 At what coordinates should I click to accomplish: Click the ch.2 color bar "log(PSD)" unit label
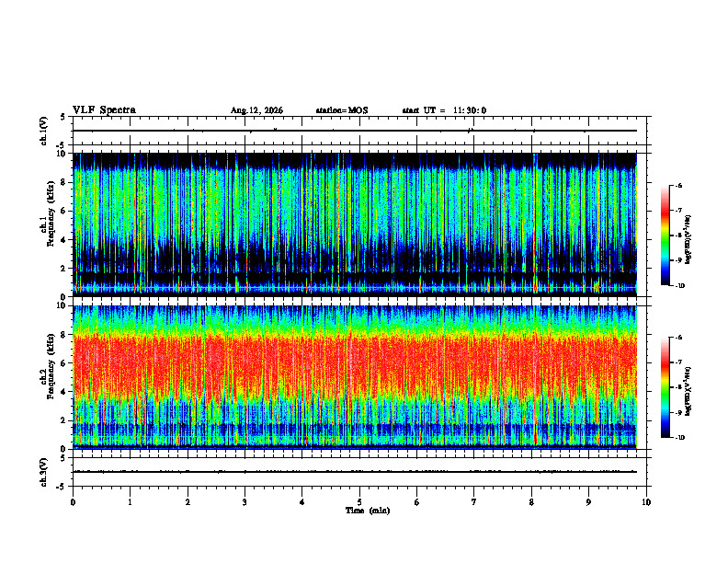tap(688, 391)
